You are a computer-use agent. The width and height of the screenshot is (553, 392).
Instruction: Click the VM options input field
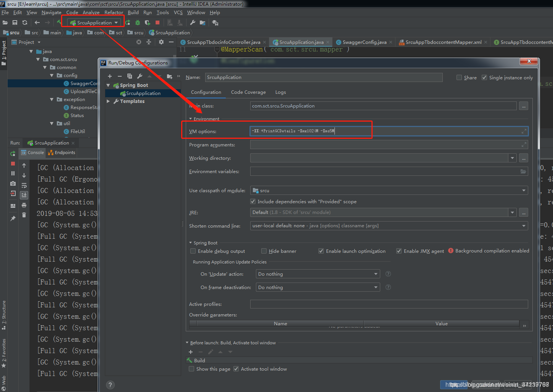[389, 131]
